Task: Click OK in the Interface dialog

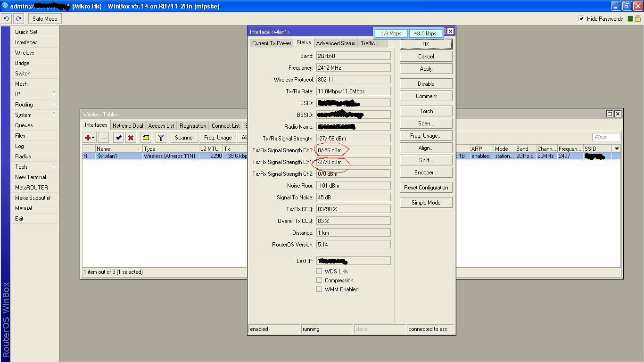Action: click(426, 44)
